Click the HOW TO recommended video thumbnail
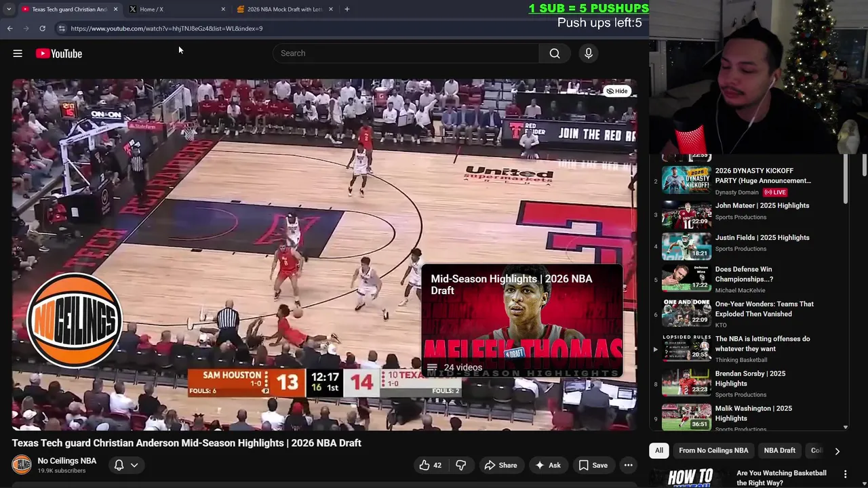 pyautogui.click(x=690, y=478)
